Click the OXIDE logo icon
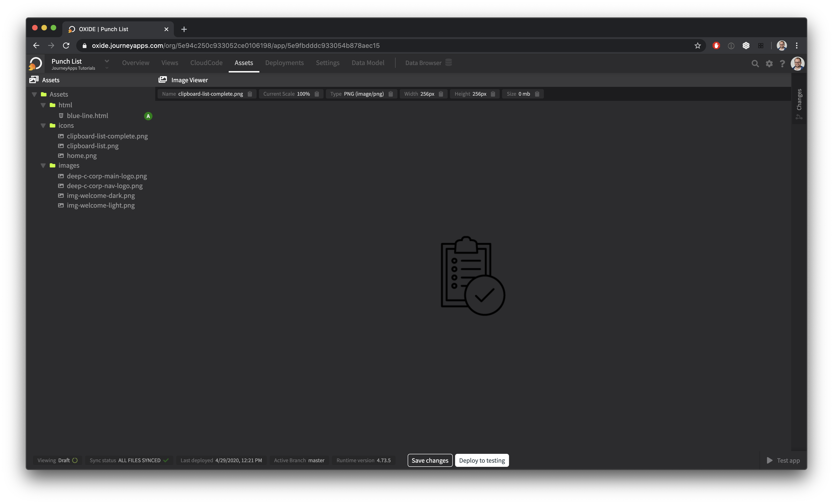The height and width of the screenshot is (504, 833). pyautogui.click(x=35, y=63)
